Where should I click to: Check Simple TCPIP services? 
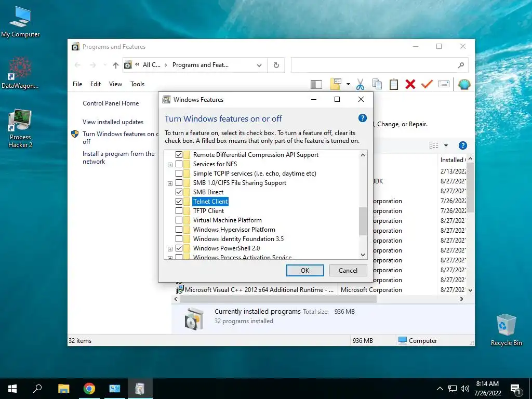(179, 174)
